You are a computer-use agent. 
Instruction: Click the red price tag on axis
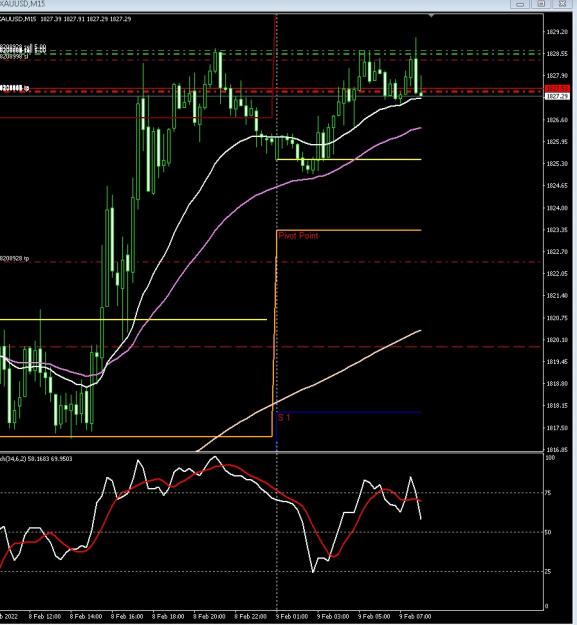pyautogui.click(x=557, y=88)
